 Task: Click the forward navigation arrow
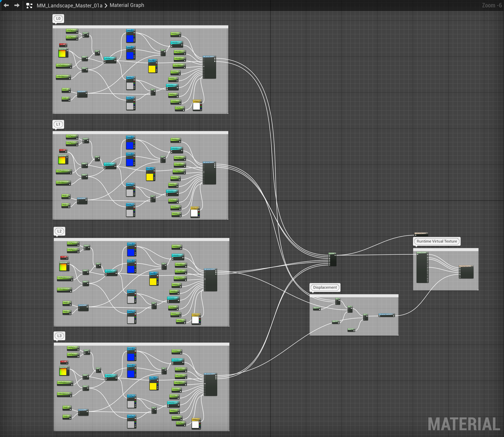click(x=17, y=5)
